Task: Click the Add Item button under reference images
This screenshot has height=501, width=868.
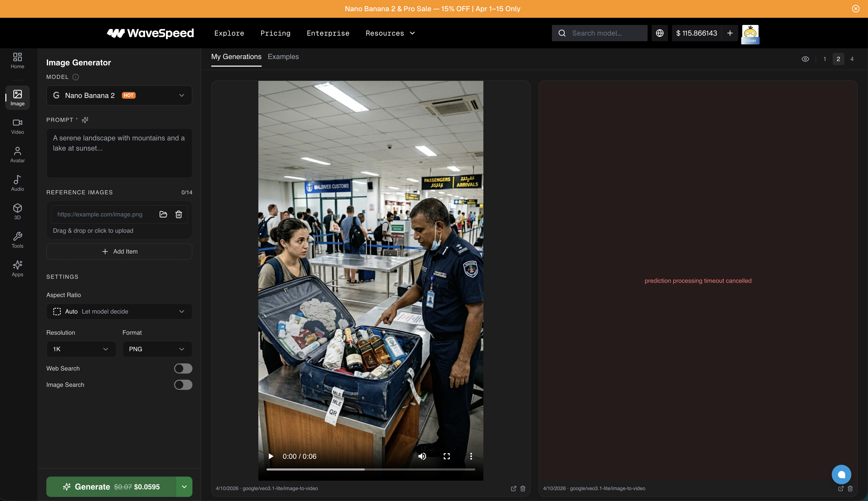Action: (119, 251)
